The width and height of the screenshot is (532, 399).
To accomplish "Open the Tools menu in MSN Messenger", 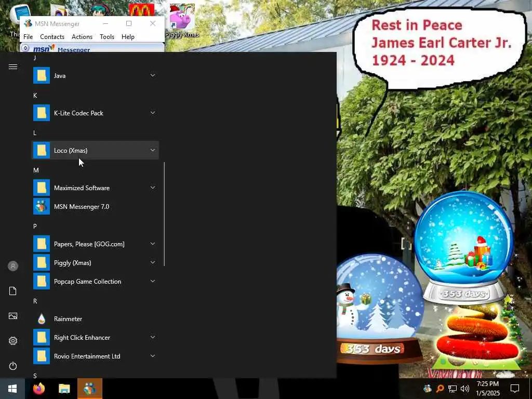I will [x=107, y=37].
